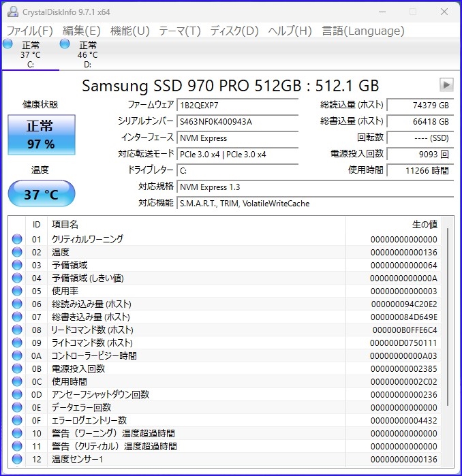
Task: Click the firmware field 1B2QEXP7
Action: pyautogui.click(x=237, y=106)
